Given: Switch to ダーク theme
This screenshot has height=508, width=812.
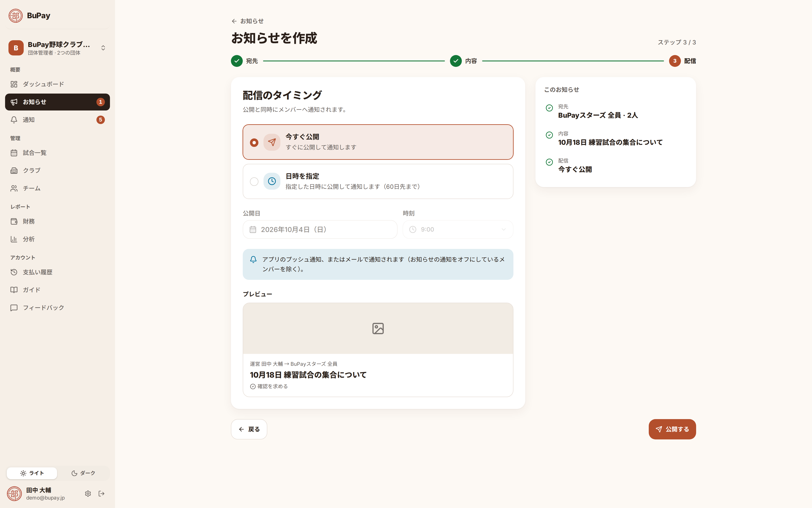Looking at the screenshot, I should [x=83, y=473].
